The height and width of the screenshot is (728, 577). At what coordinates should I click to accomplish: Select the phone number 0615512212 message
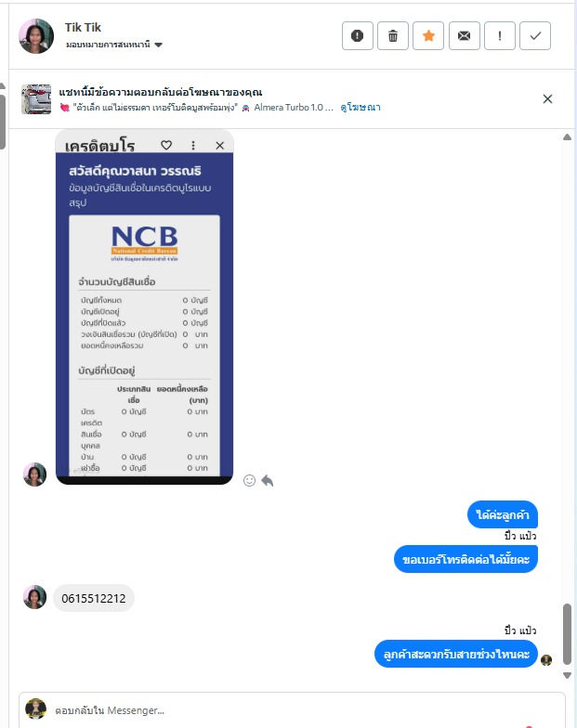pyautogui.click(x=94, y=598)
